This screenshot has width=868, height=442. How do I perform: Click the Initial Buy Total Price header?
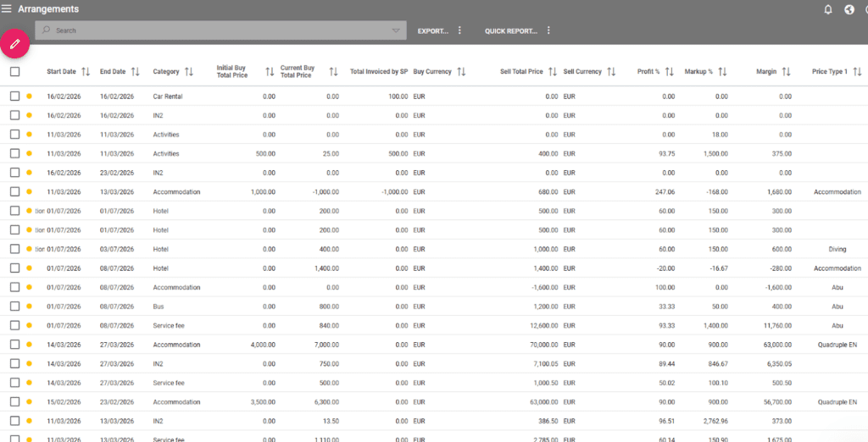pos(232,71)
